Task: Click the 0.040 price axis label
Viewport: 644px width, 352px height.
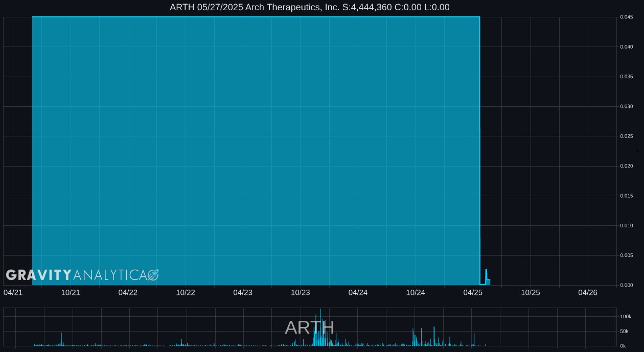Action: point(627,47)
